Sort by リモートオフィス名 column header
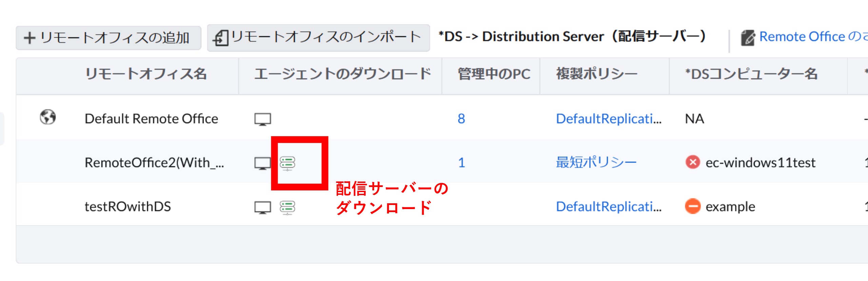The image size is (868, 281). point(146,74)
